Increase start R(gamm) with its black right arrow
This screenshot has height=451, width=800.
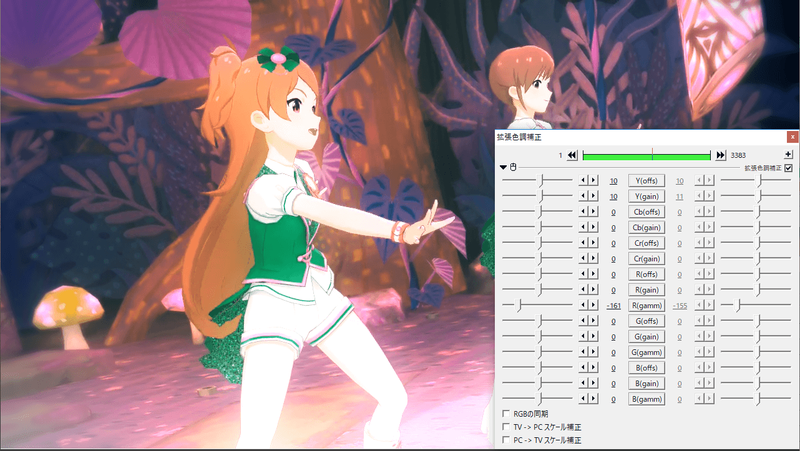(x=593, y=305)
